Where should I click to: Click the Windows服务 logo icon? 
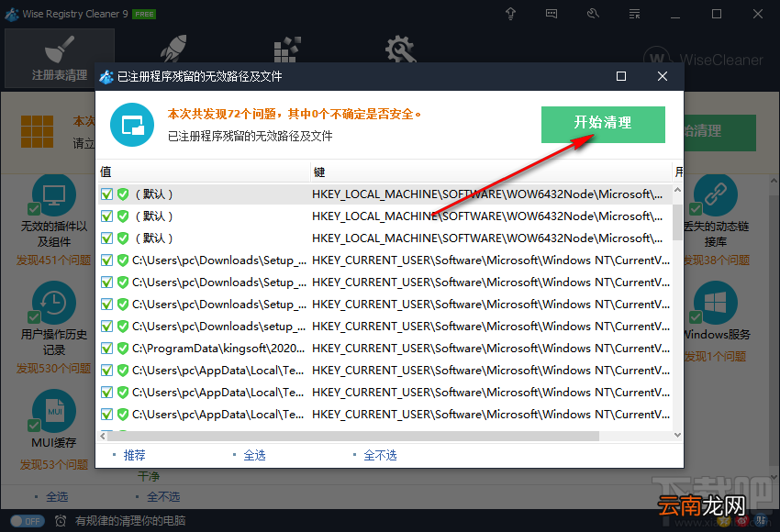click(716, 303)
